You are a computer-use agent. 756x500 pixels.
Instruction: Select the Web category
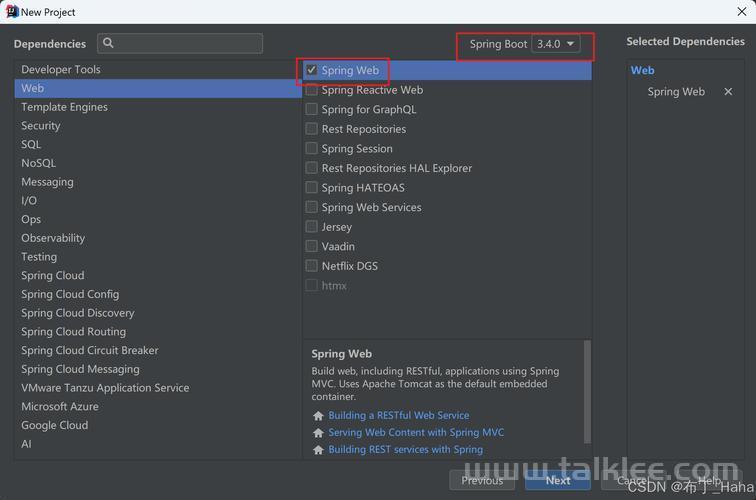(158, 88)
